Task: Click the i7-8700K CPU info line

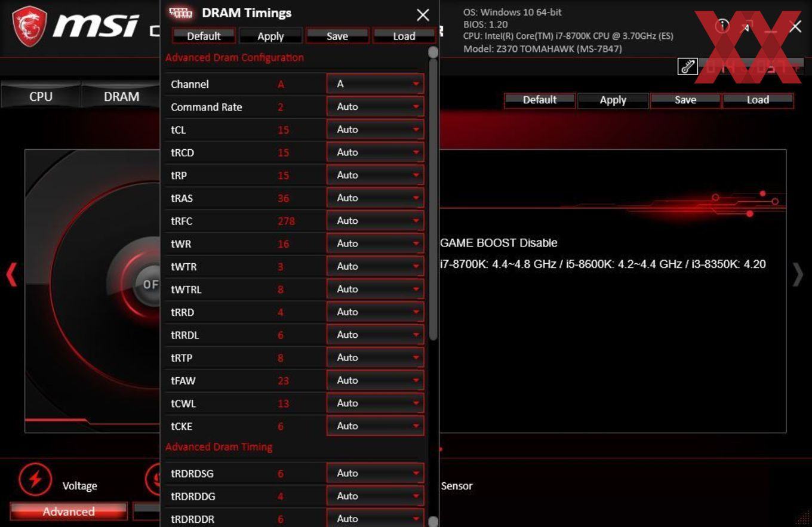Action: point(568,36)
